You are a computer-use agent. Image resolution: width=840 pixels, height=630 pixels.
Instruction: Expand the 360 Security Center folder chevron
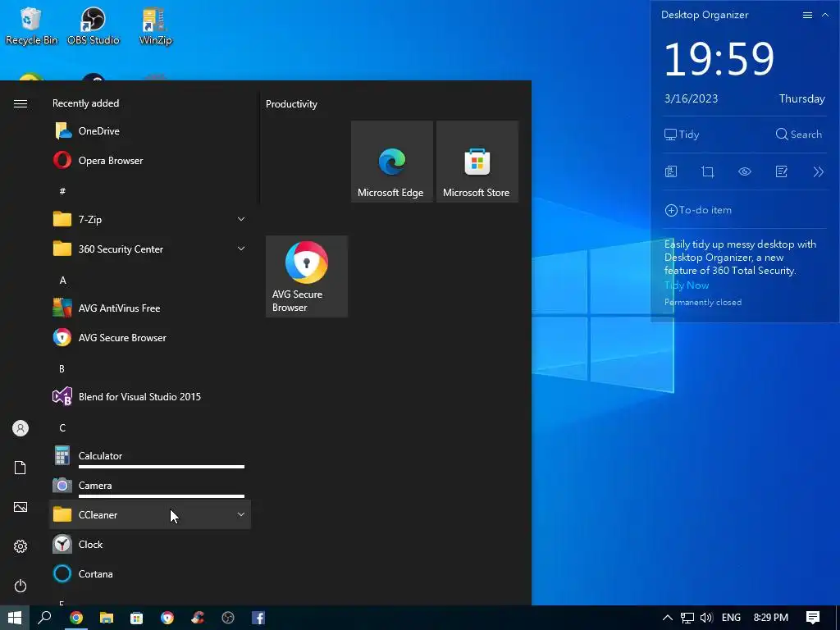241,249
